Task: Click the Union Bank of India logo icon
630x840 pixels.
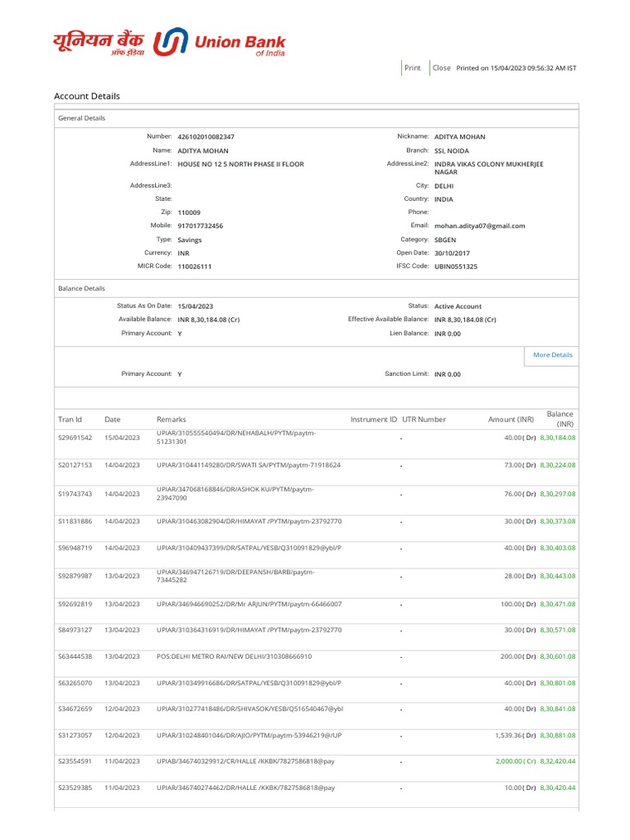Action: 171,43
